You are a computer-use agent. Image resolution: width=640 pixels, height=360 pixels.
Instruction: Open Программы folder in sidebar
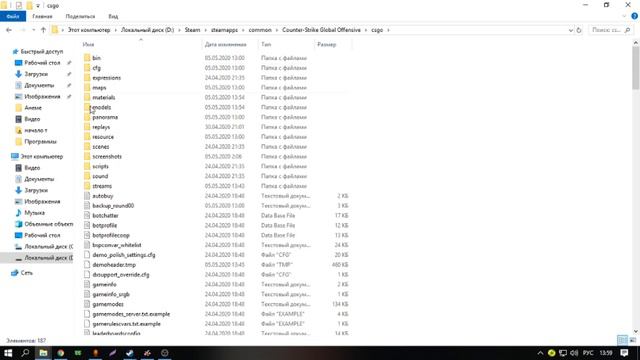click(40, 141)
